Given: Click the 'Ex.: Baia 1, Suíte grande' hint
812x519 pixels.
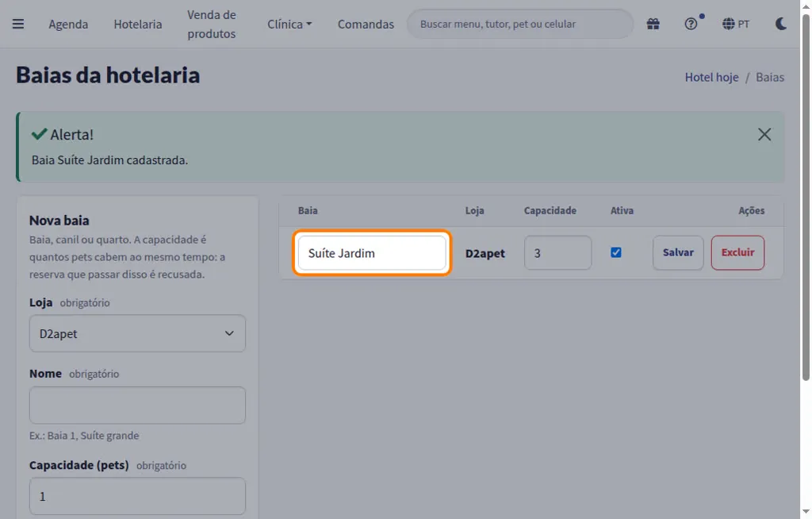Looking at the screenshot, I should click(84, 436).
